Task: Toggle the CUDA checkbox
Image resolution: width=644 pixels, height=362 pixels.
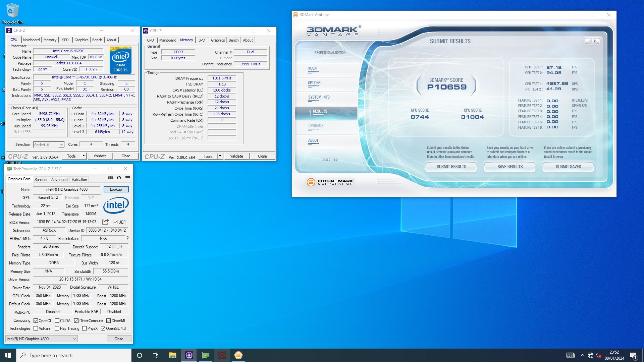Action: tap(57, 320)
